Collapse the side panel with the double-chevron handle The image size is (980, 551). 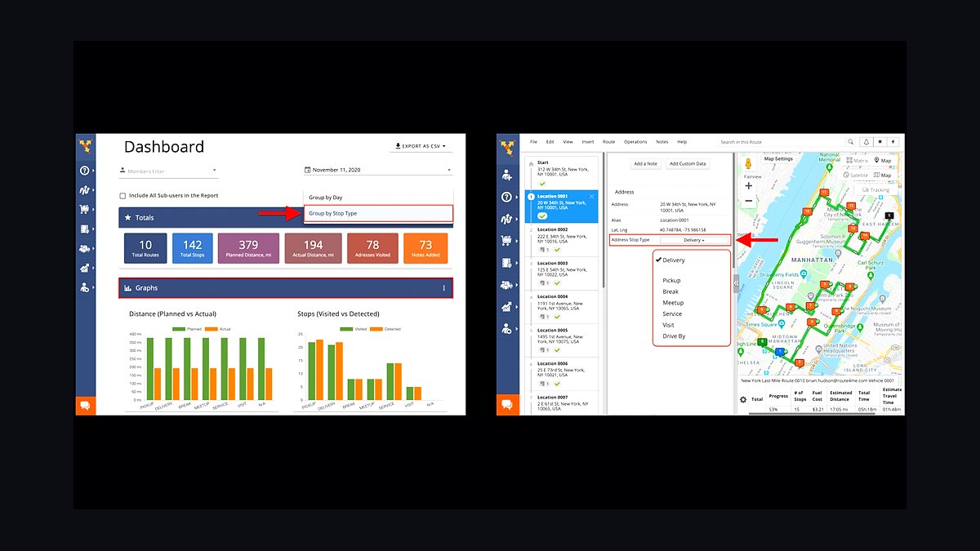736,282
